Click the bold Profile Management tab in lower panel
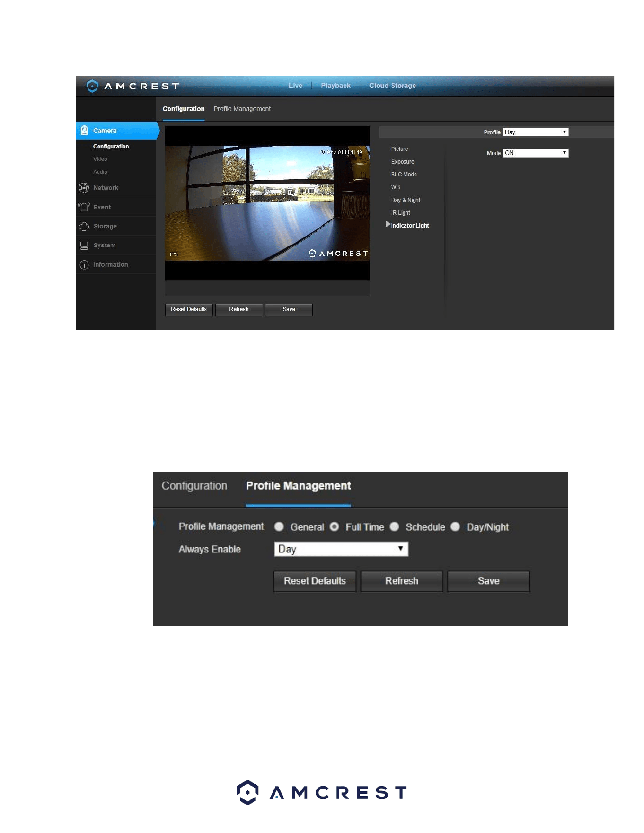 coord(298,486)
